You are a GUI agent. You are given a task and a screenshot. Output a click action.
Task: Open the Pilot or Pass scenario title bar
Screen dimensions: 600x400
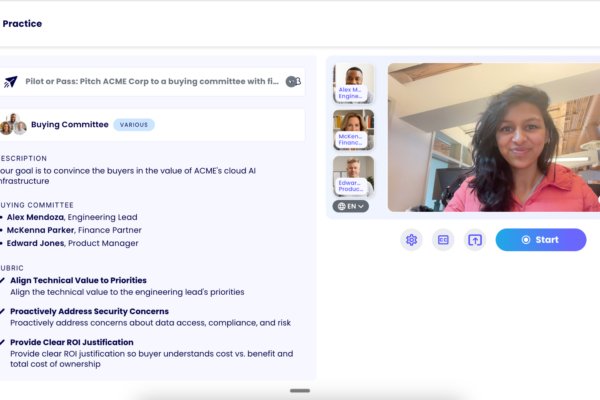coord(150,82)
